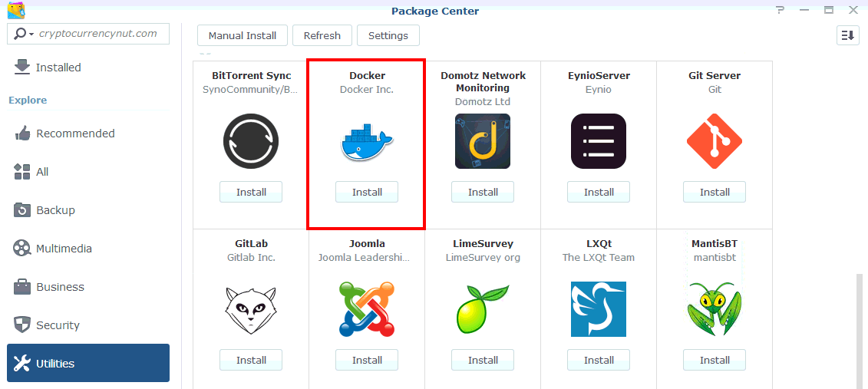
Task: Open the Backup category
Action: point(88,210)
